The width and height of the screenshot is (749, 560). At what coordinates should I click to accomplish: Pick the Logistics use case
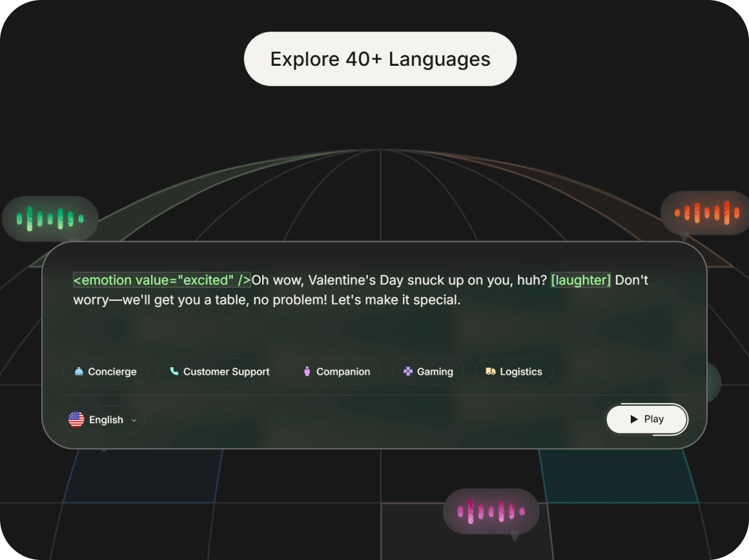pos(514,372)
